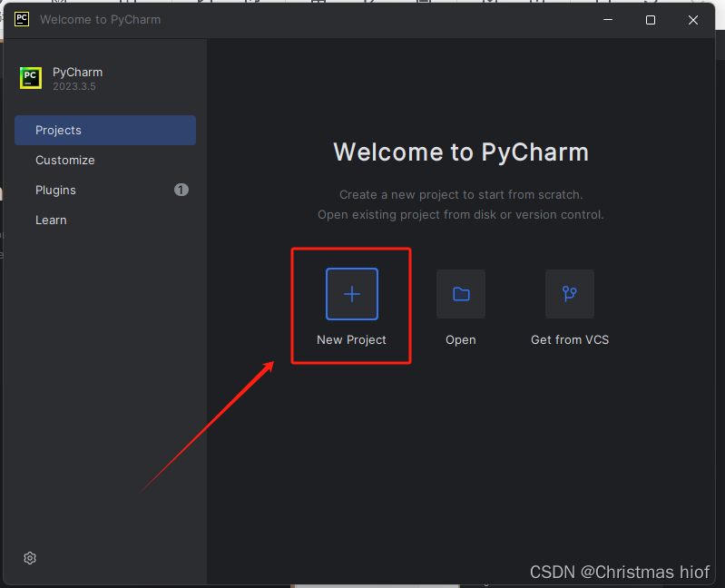
Task: Click 'Create a new project to start from scratch.'
Action: (461, 194)
